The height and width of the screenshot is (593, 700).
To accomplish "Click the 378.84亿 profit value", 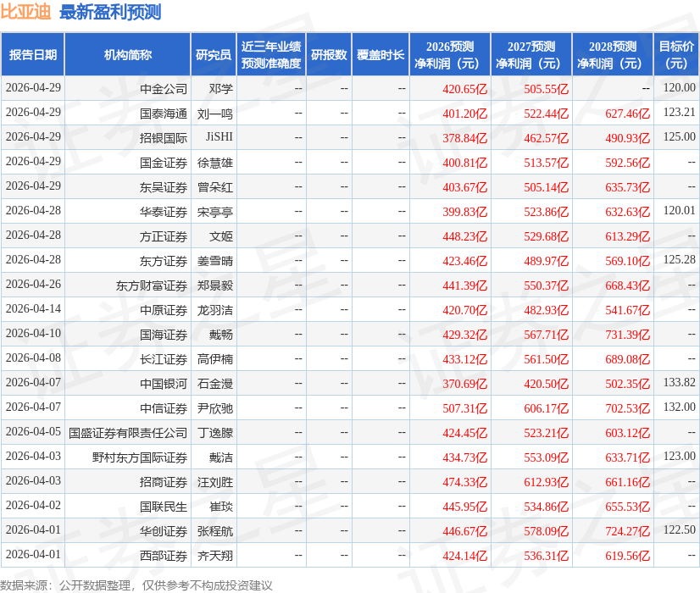I will [x=464, y=138].
